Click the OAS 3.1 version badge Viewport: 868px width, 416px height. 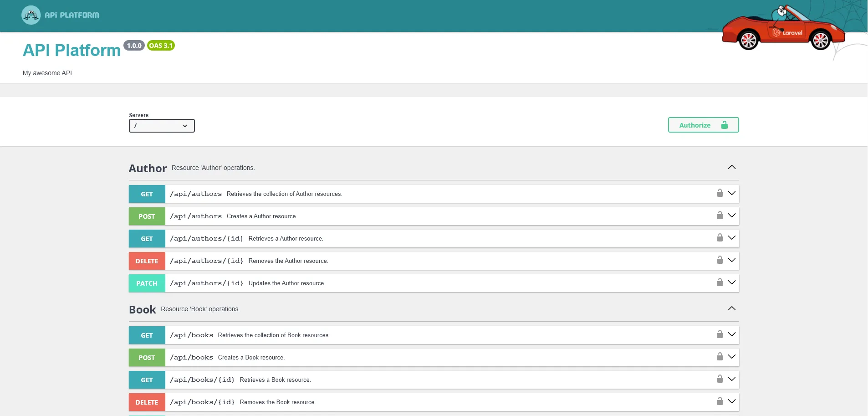tap(161, 46)
